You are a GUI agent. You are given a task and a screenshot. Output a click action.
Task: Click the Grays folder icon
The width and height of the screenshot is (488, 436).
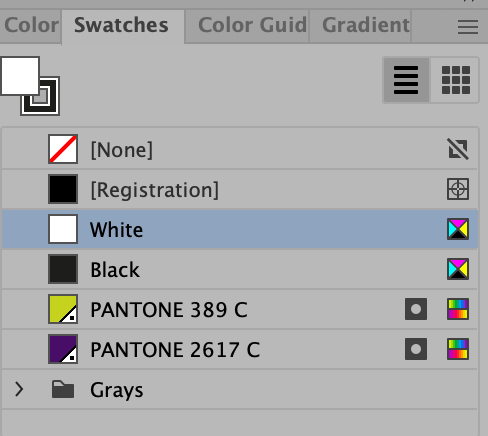coord(63,389)
